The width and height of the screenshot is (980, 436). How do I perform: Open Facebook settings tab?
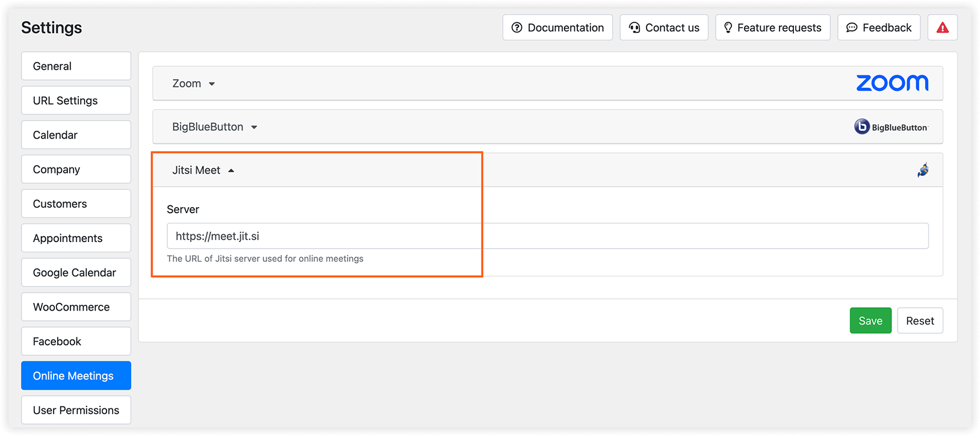(76, 341)
